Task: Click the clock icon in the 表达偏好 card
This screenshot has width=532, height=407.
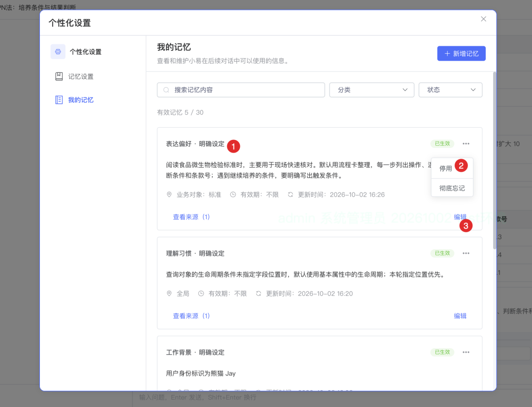Action: [x=233, y=195]
